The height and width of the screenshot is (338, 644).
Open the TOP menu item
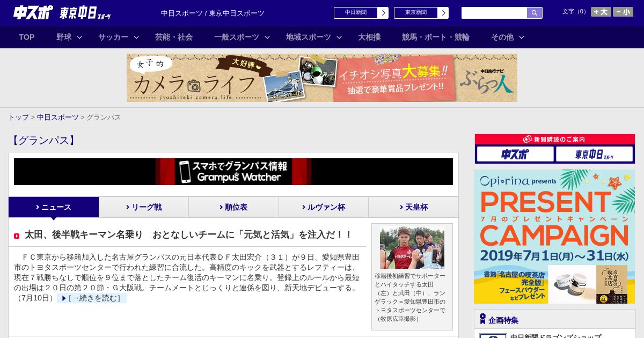[27, 37]
